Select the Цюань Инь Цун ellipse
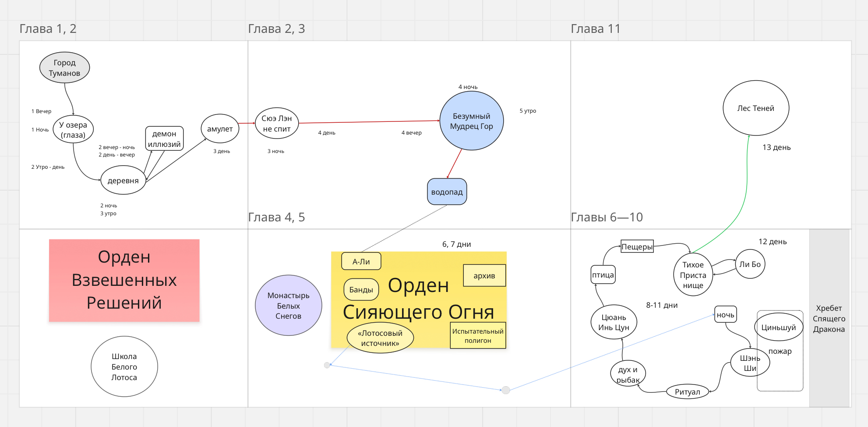The height and width of the screenshot is (427, 868). click(x=614, y=322)
